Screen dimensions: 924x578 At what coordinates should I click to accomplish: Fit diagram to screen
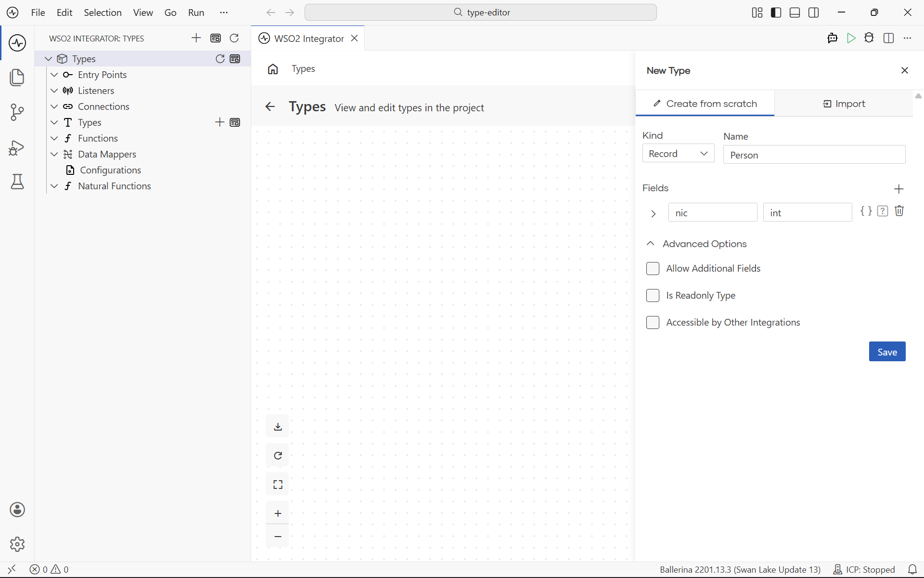click(x=278, y=485)
